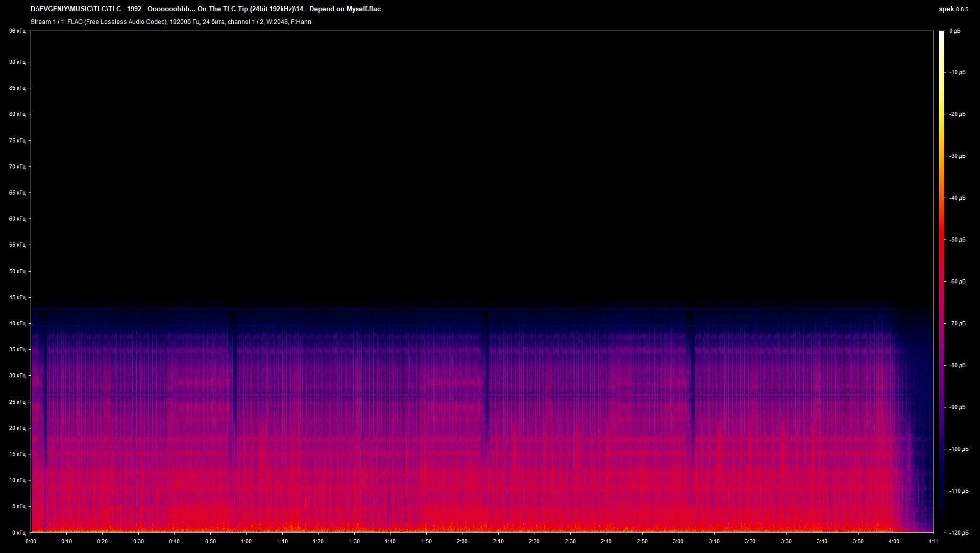Click the FLAC stream info line
The width and height of the screenshot is (980, 553).
(170, 22)
